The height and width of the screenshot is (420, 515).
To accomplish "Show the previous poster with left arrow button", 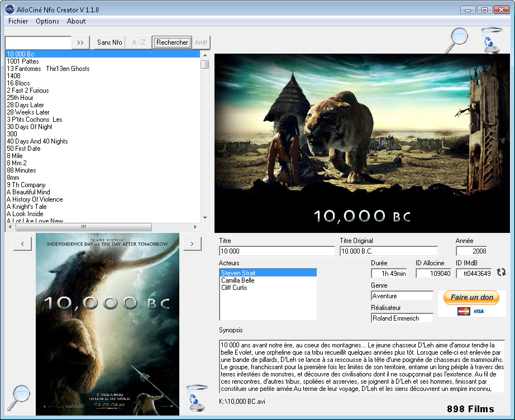I will pos(22,244).
